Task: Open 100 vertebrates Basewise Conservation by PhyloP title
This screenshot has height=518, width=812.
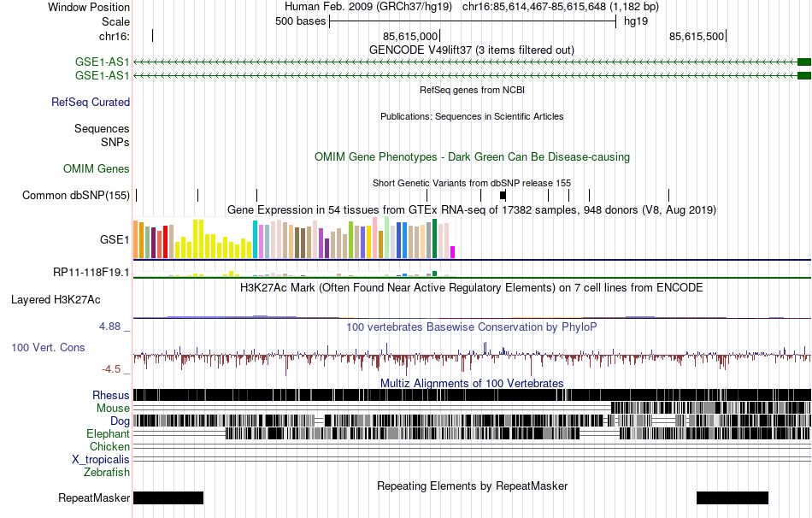Action: (x=472, y=327)
